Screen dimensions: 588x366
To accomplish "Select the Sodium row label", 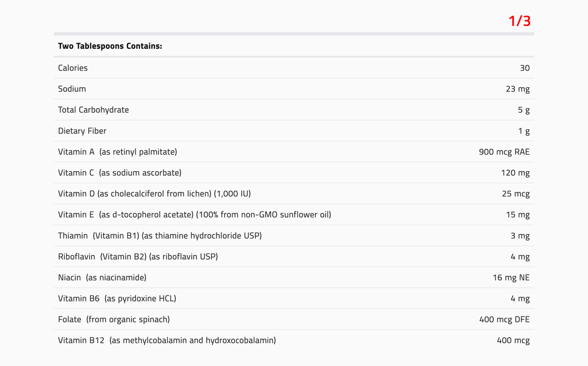I will click(x=72, y=89).
